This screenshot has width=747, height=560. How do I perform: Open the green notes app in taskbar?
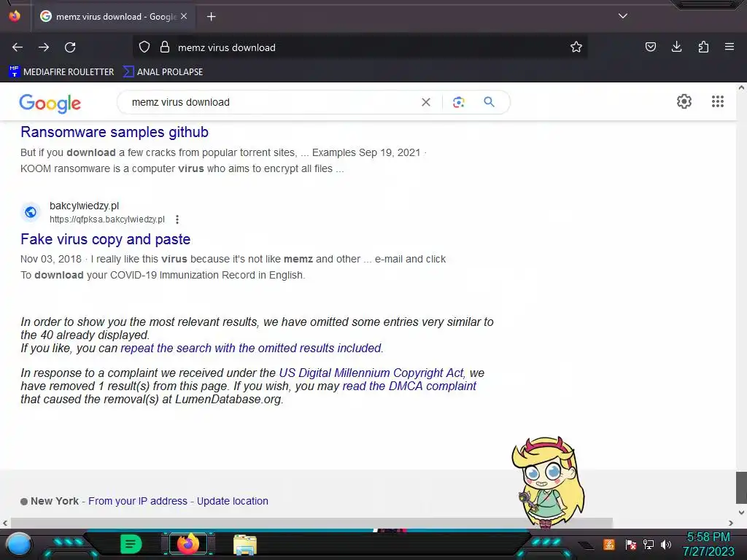131,544
